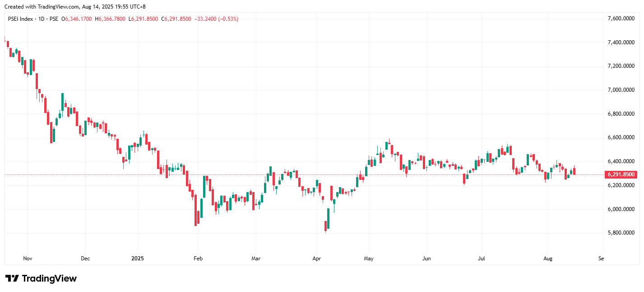Click the "Apr" time axis label

pos(316,259)
